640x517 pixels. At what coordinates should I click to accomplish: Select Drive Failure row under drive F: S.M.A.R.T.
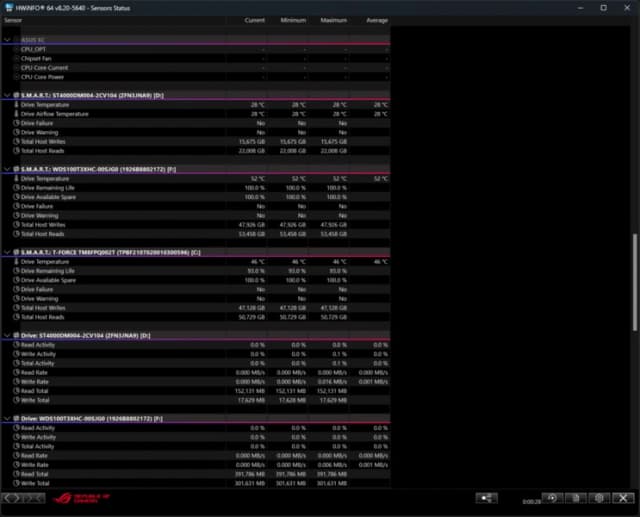pyautogui.click(x=196, y=206)
